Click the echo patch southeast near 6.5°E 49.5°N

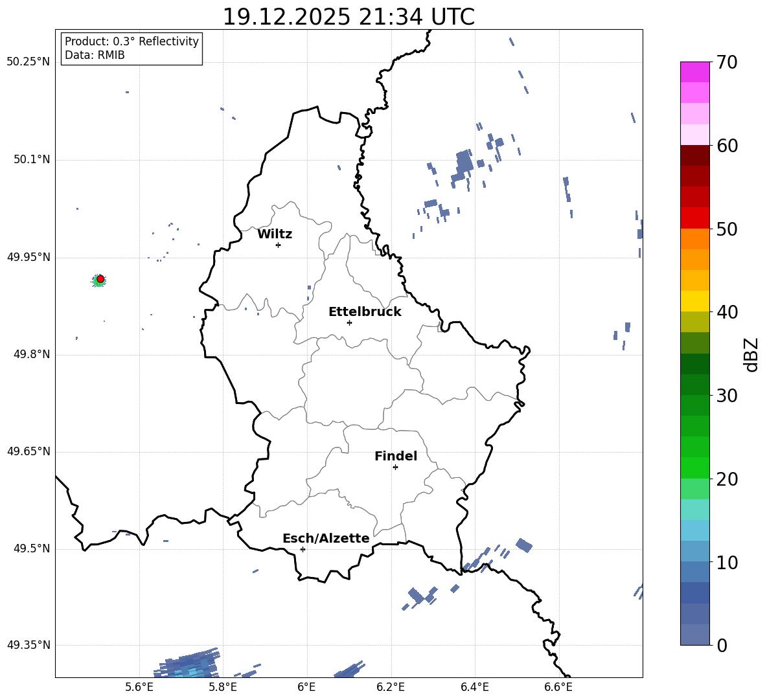524,545
